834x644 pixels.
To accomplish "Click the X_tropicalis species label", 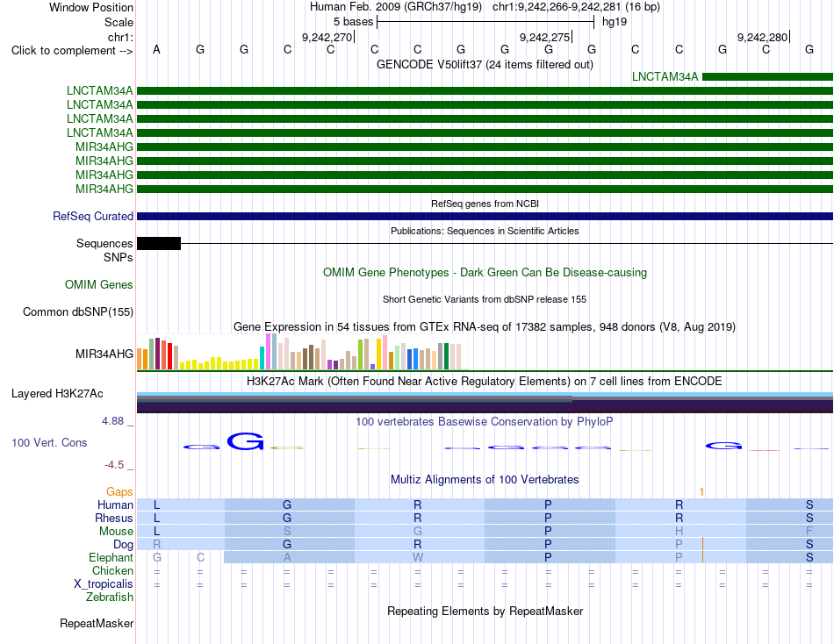I will pyautogui.click(x=104, y=584).
